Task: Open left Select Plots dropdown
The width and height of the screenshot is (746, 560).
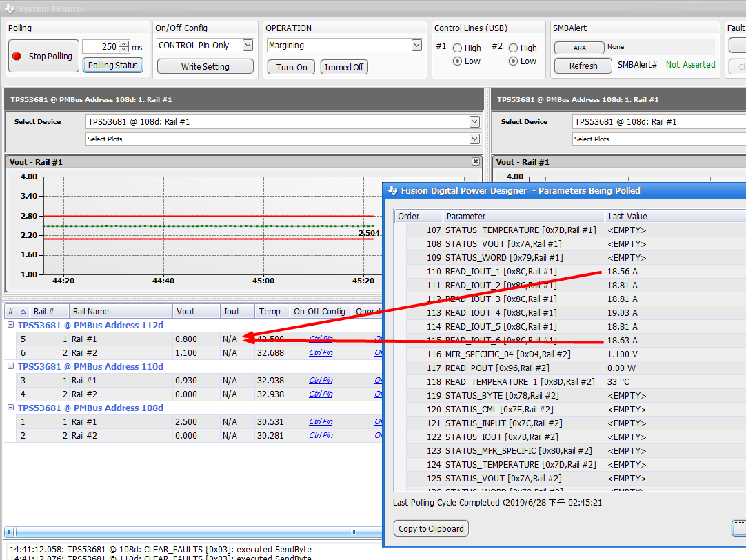Action: point(474,139)
